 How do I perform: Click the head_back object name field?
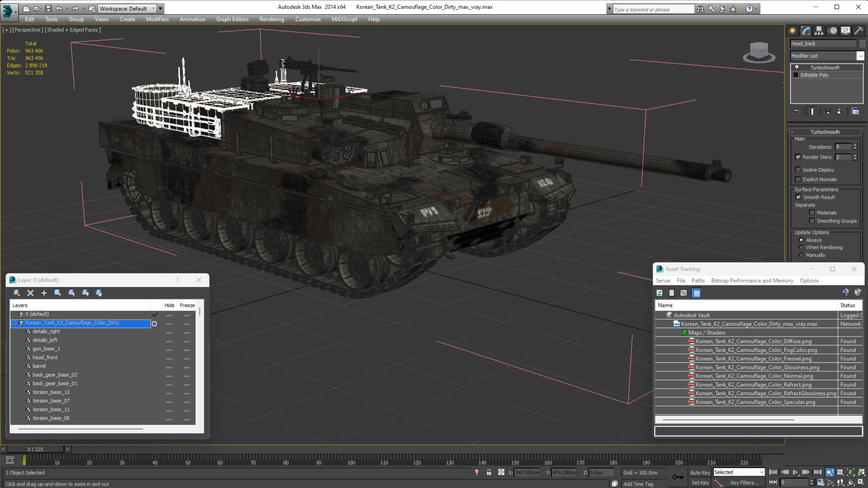[x=823, y=43]
